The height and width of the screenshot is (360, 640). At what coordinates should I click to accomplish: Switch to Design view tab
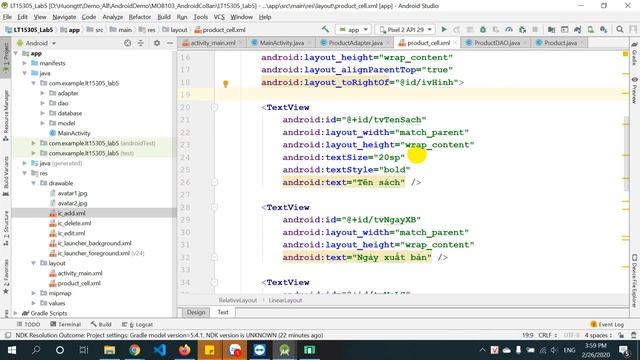(x=196, y=312)
